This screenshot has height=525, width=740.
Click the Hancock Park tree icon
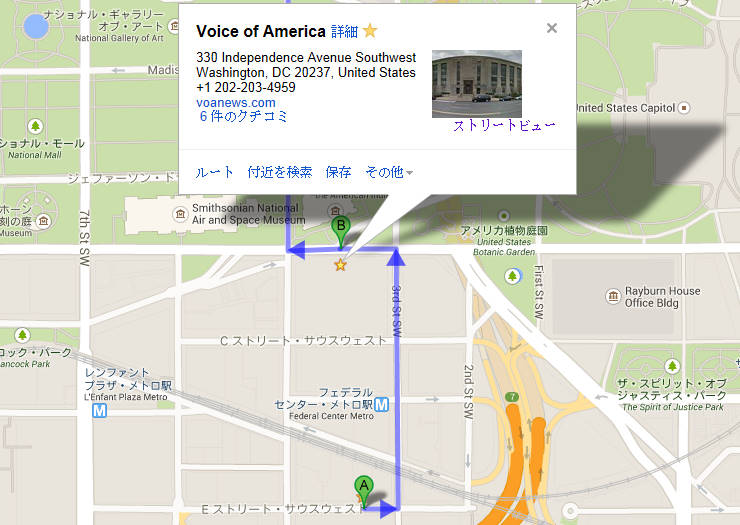tap(22, 335)
